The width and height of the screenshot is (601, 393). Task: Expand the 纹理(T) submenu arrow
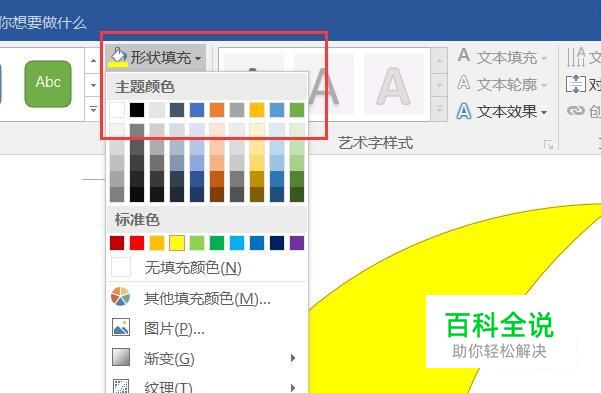click(x=293, y=388)
